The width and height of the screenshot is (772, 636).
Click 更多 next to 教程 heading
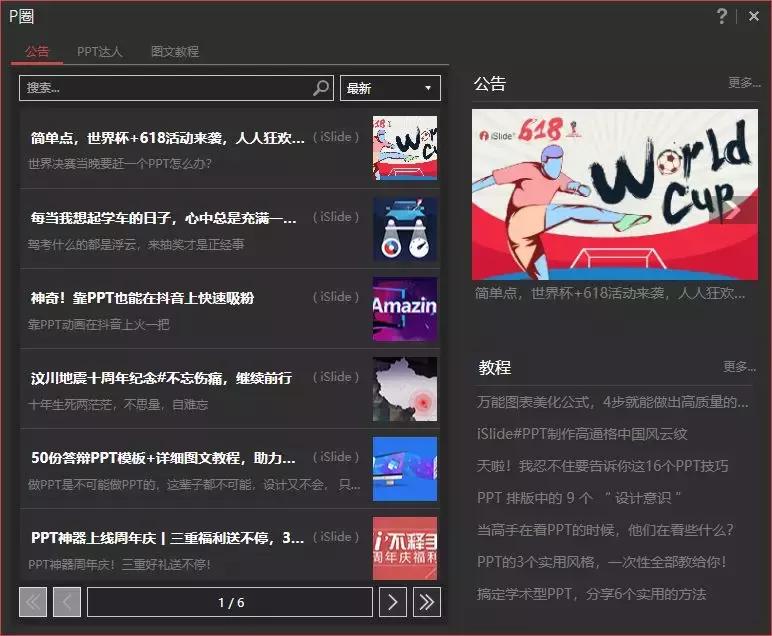coord(740,366)
